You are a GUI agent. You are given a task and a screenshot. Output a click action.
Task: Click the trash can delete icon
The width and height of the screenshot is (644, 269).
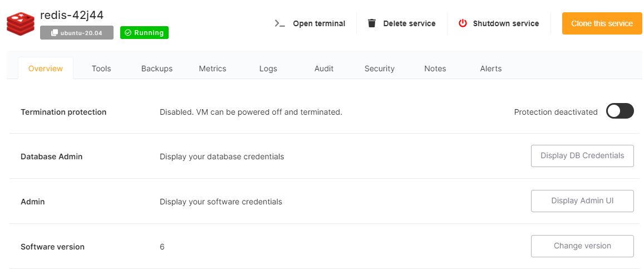coord(372,23)
